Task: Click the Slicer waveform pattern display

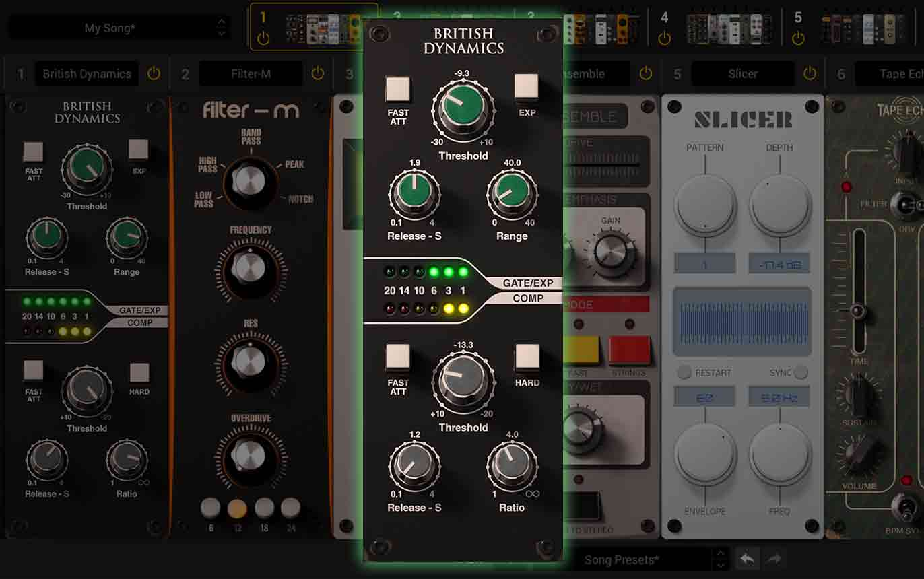Action: (742, 321)
